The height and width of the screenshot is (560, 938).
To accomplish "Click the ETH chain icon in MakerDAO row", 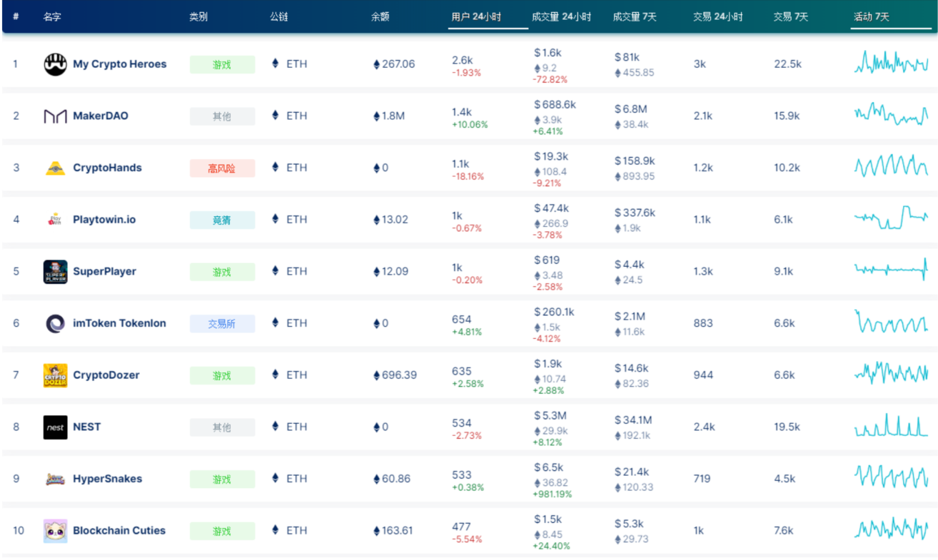I will [276, 116].
